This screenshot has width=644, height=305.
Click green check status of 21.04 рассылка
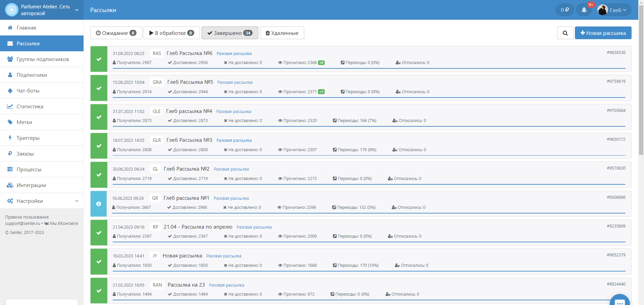(99, 233)
